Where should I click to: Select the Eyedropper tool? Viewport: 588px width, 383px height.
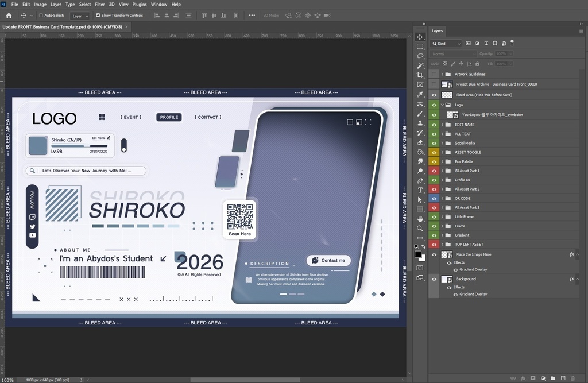point(420,95)
